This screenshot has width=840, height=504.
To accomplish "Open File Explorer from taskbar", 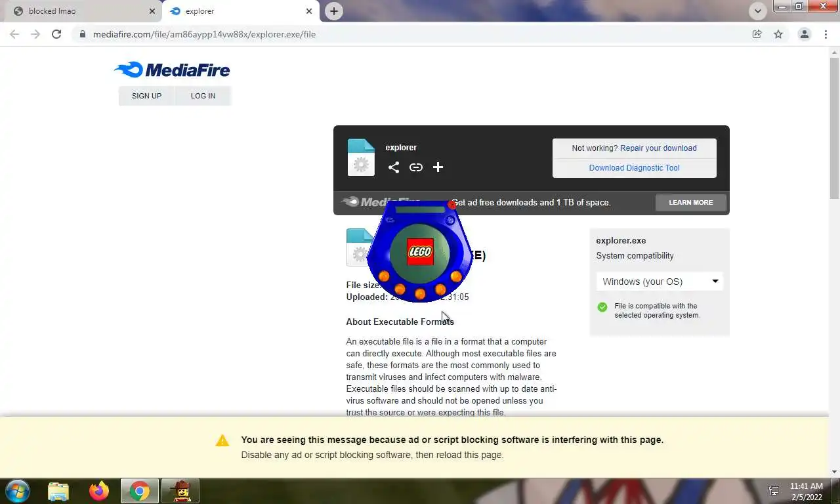I will click(x=58, y=491).
